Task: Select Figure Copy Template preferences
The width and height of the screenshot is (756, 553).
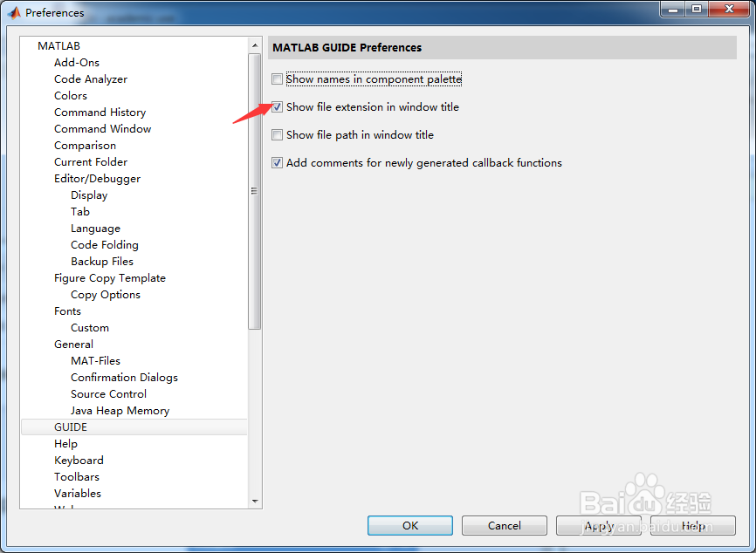Action: point(110,278)
